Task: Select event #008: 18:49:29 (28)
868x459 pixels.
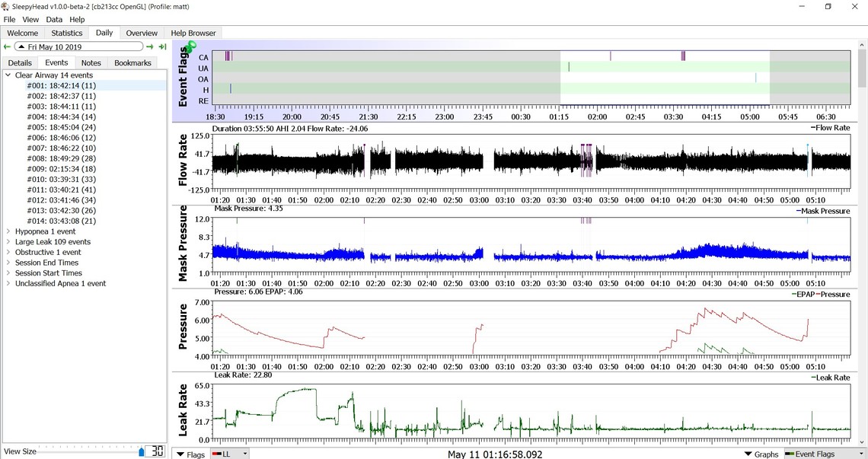Action: [x=62, y=158]
